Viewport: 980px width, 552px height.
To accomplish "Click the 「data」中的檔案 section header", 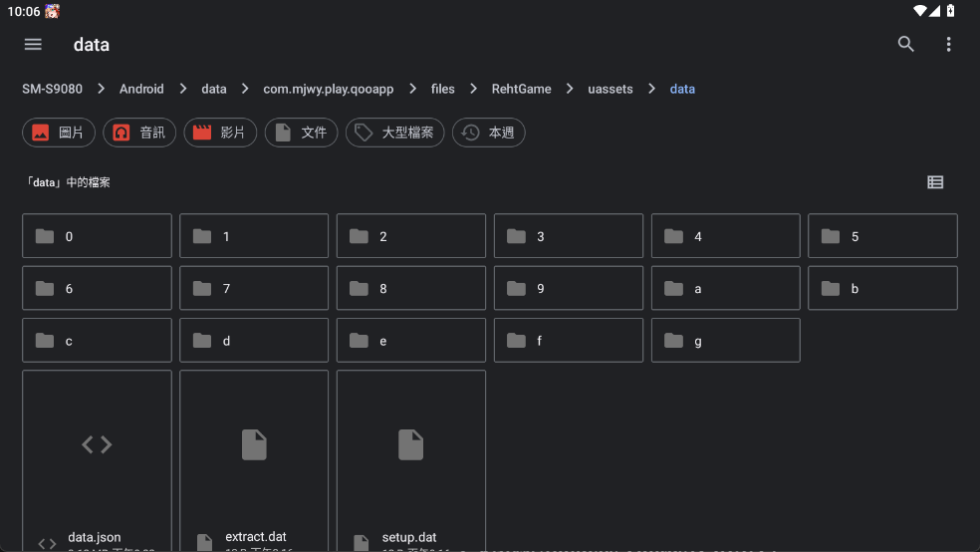I will click(68, 182).
